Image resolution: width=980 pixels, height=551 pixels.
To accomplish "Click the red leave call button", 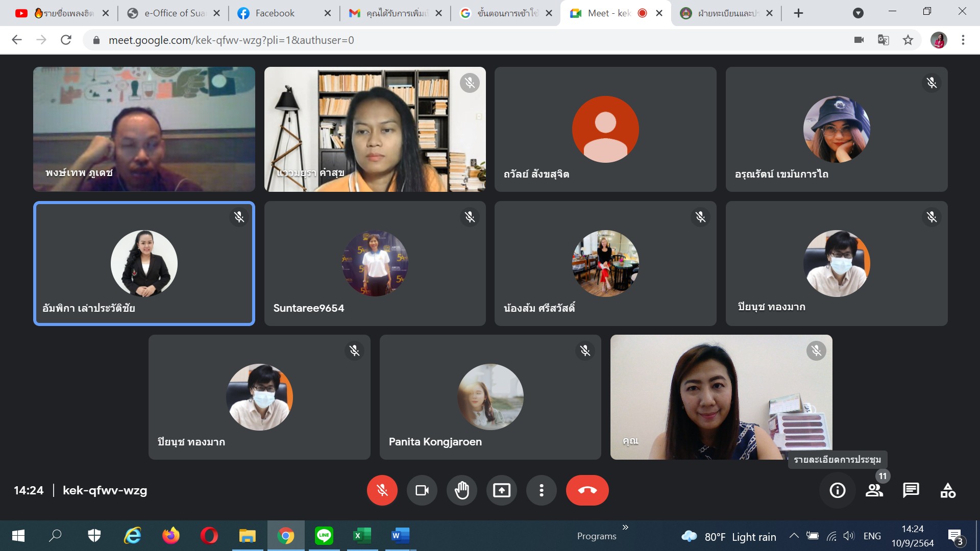I will point(587,490).
